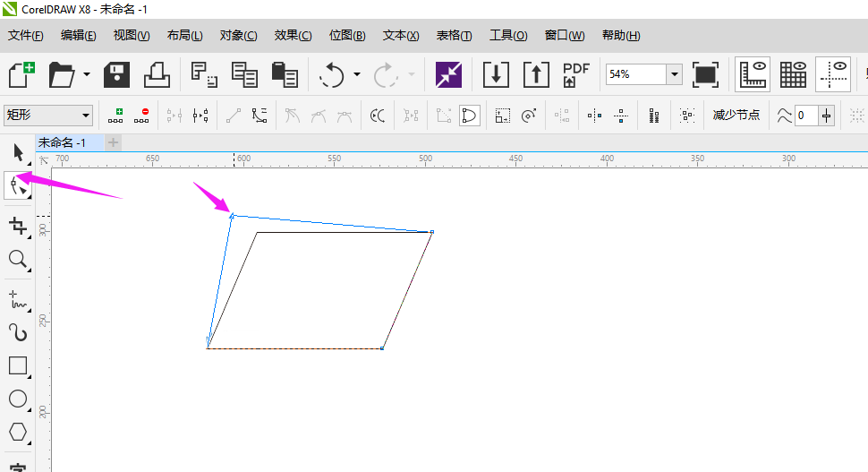Import a file with the down arrow icon
Screen dimensions: 868x472
496,75
